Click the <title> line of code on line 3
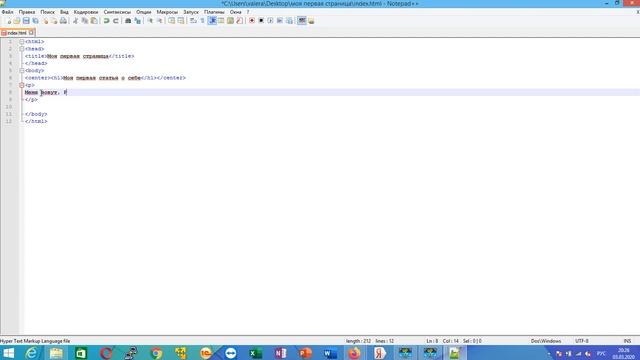640x360 pixels. [x=80, y=56]
